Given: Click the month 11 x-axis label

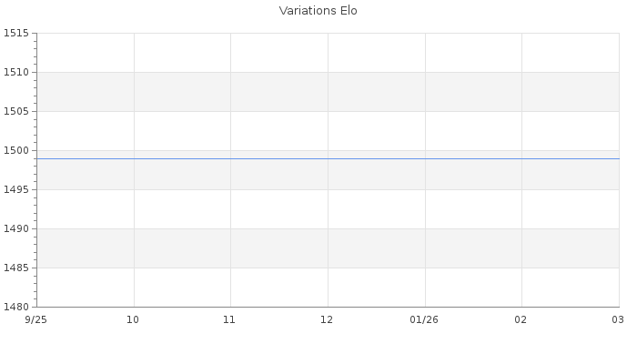Looking at the screenshot, I should click(229, 320).
